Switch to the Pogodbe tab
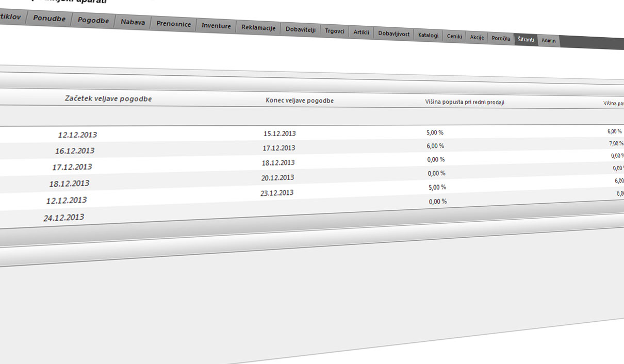The image size is (624, 364). pyautogui.click(x=93, y=21)
